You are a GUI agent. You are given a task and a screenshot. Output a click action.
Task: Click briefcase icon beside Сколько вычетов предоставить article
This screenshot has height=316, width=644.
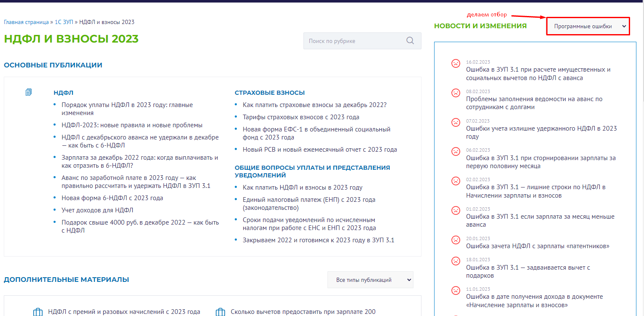point(220,312)
